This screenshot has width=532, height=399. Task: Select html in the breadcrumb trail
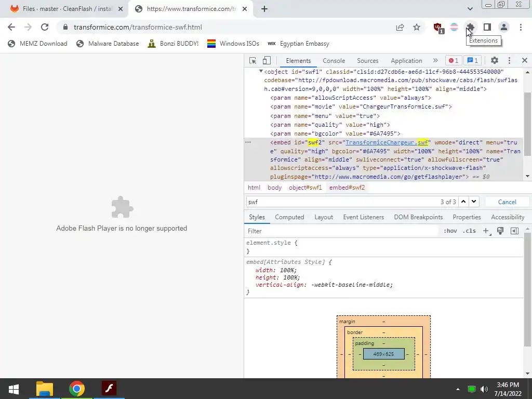[x=254, y=188]
